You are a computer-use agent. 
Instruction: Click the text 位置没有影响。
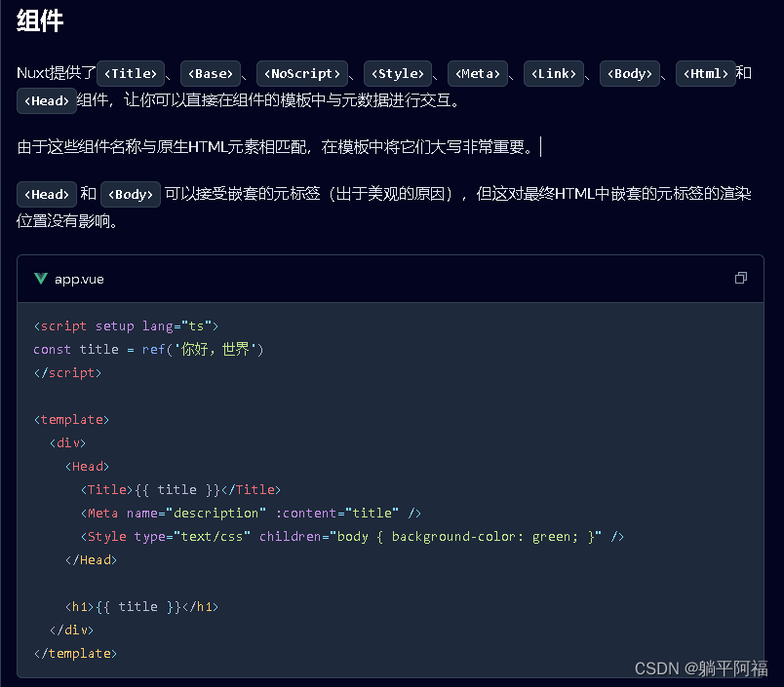coord(67,221)
